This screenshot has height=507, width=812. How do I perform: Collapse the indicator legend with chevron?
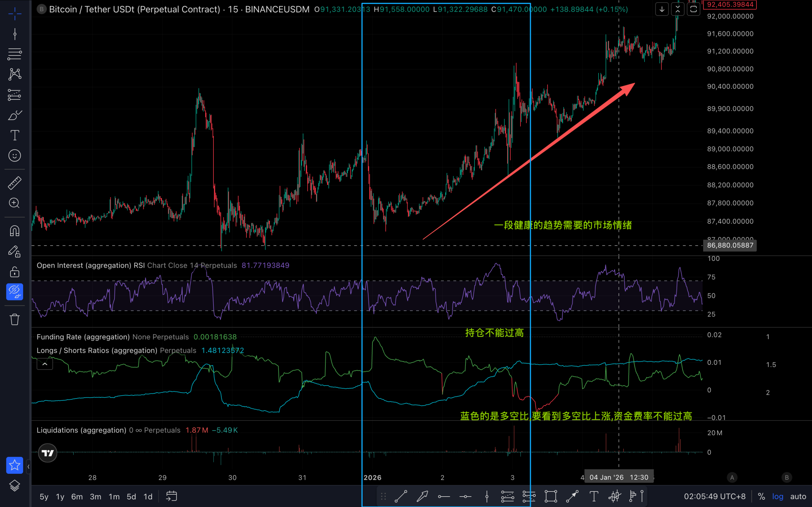point(45,364)
